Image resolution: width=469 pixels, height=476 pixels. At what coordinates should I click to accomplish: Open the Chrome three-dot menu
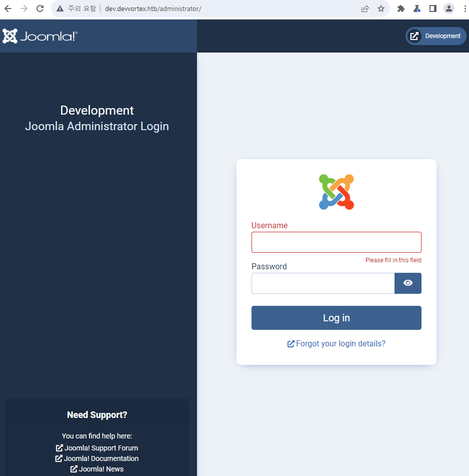click(x=465, y=9)
